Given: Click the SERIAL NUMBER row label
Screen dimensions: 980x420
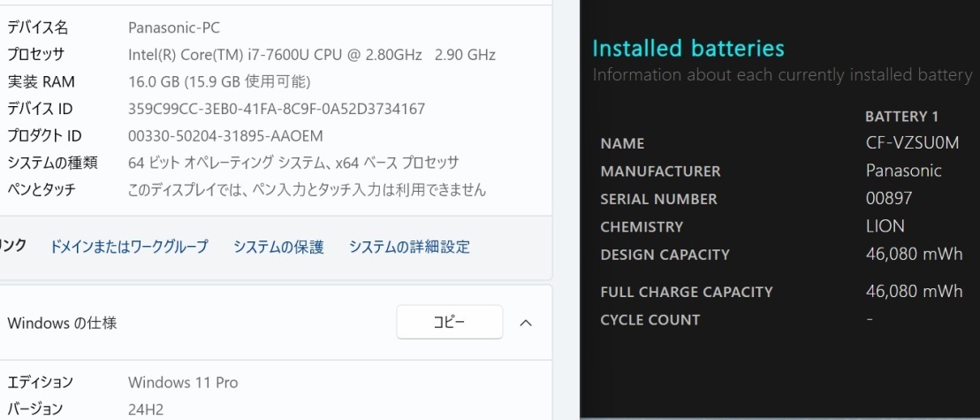Looking at the screenshot, I should pos(658,199).
